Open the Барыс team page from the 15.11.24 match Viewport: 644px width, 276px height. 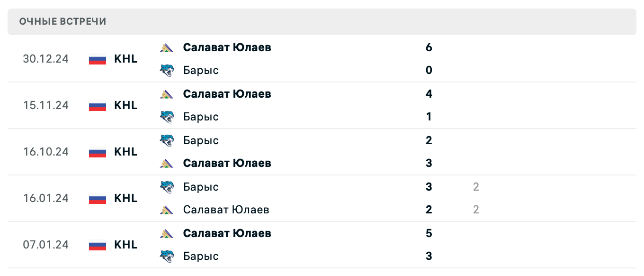click(201, 117)
